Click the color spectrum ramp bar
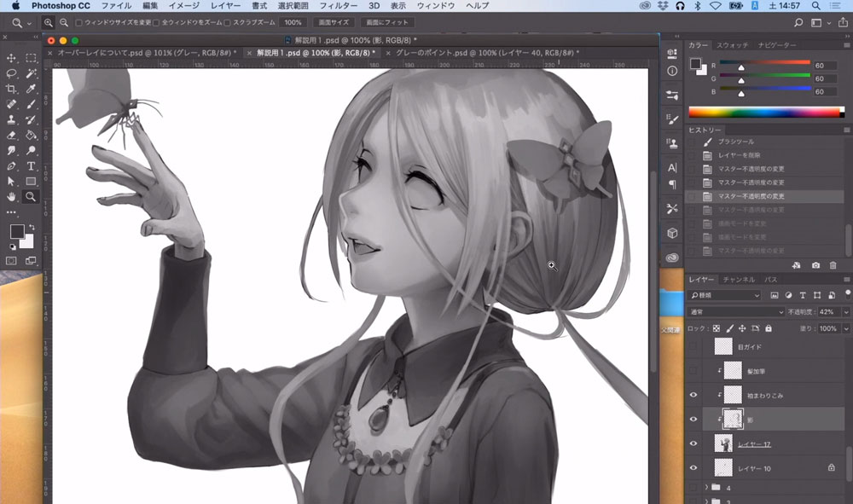Image resolution: width=853 pixels, height=504 pixels. click(765, 112)
